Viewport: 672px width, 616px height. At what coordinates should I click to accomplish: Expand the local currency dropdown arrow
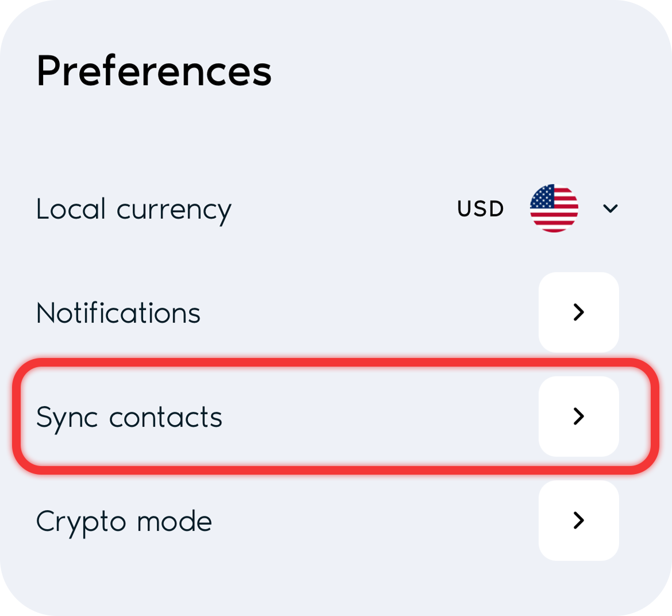(611, 209)
